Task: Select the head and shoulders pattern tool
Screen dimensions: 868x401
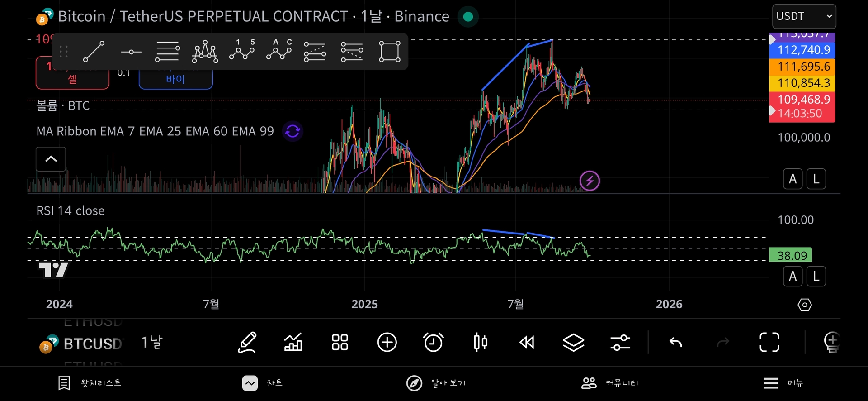Action: pos(205,52)
